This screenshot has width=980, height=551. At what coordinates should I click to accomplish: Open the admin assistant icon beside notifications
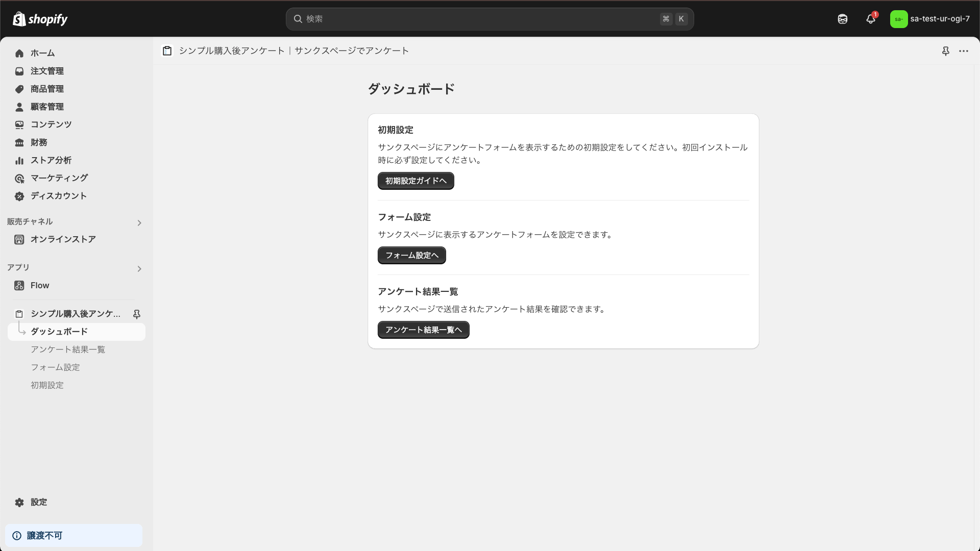[842, 19]
